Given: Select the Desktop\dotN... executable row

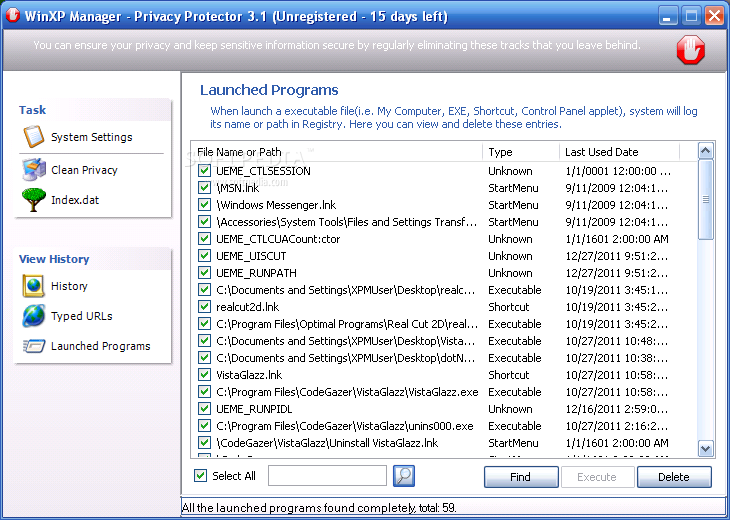Looking at the screenshot, I should point(345,358).
